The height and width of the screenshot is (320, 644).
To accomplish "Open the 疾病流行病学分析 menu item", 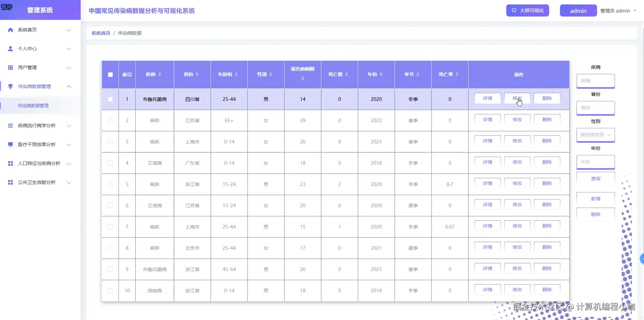I will click(x=40, y=125).
